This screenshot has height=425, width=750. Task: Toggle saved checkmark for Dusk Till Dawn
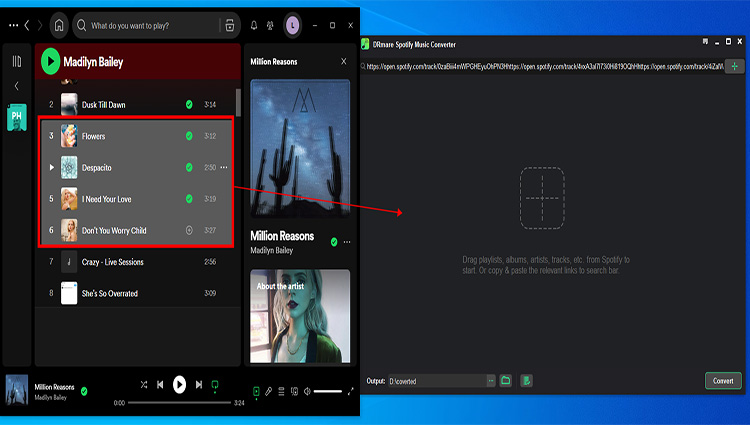click(x=189, y=104)
